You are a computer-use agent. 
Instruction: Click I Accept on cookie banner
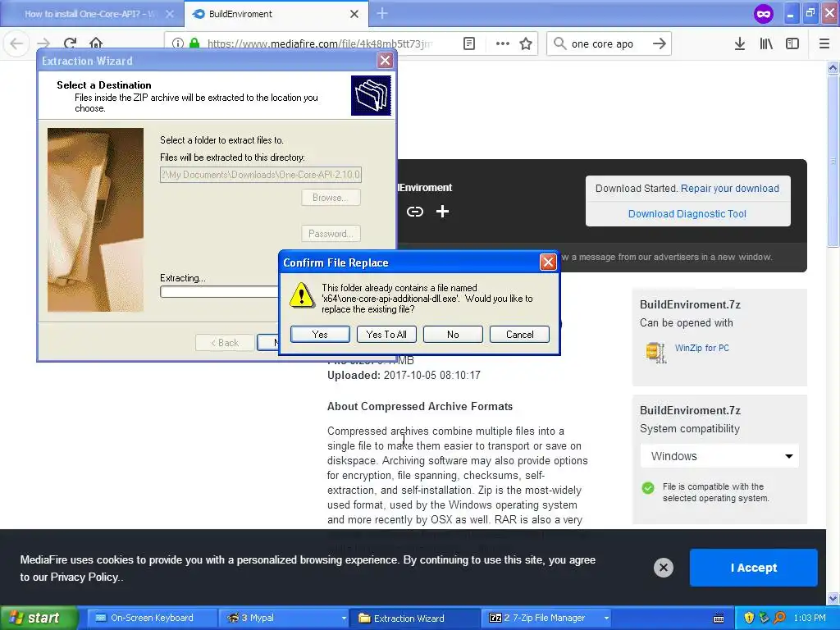click(x=753, y=568)
